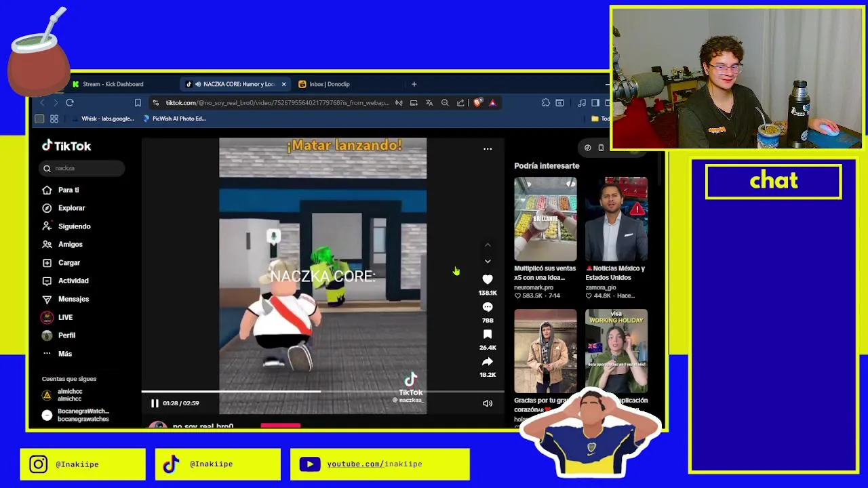Click the share page icon in address bar
This screenshot has width=868, height=488.
[460, 102]
